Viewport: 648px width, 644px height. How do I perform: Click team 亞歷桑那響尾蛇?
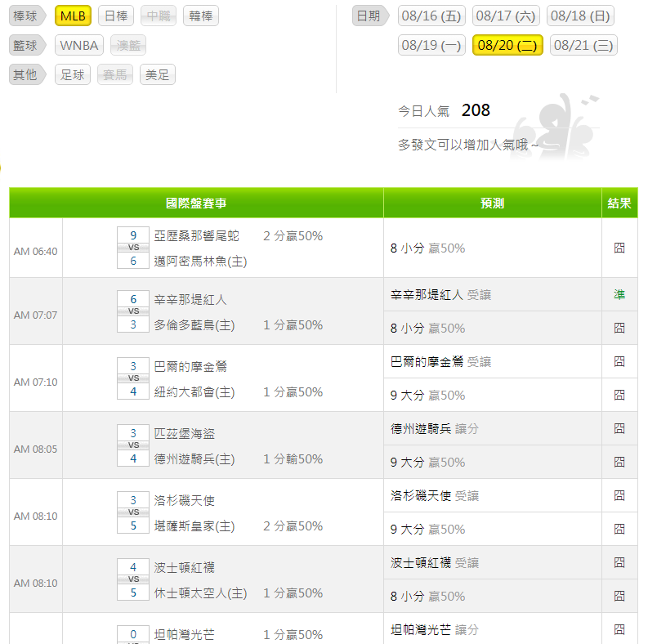click(x=196, y=236)
